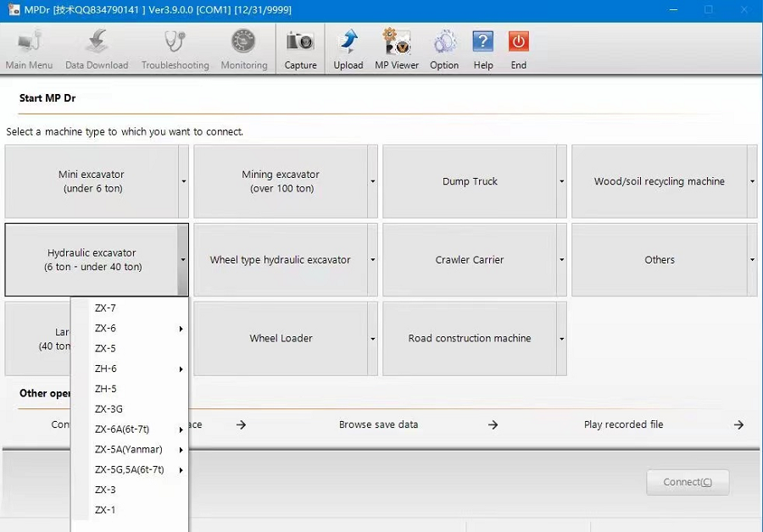Click the arrow next to Browse save data
Image resolution: width=763 pixels, height=532 pixels.
493,425
